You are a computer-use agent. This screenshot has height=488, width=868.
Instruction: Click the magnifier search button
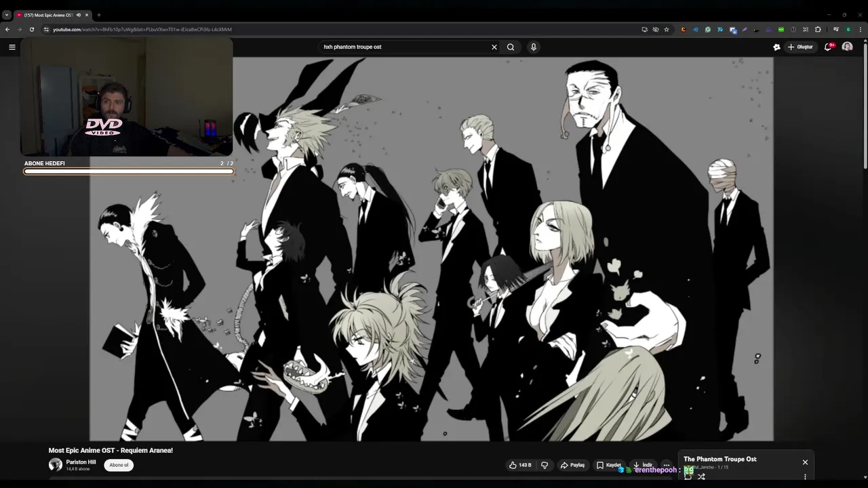click(x=511, y=47)
